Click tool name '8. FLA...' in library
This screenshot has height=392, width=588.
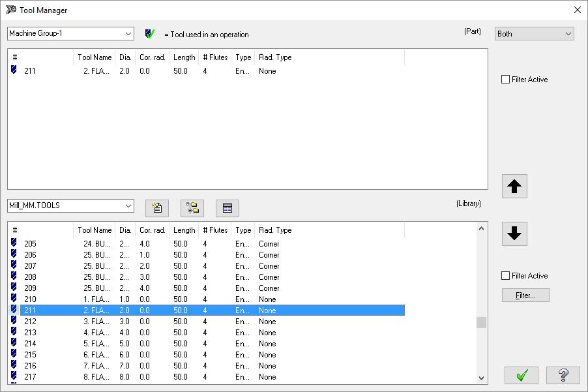96,376
